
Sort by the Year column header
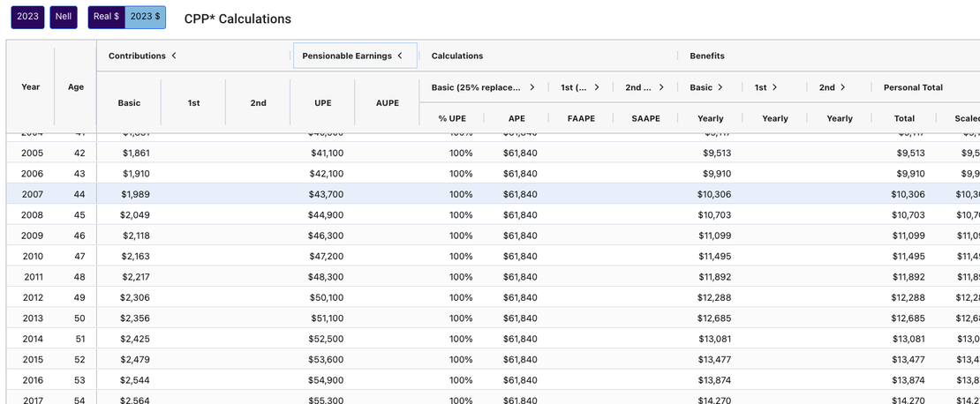coord(31,86)
